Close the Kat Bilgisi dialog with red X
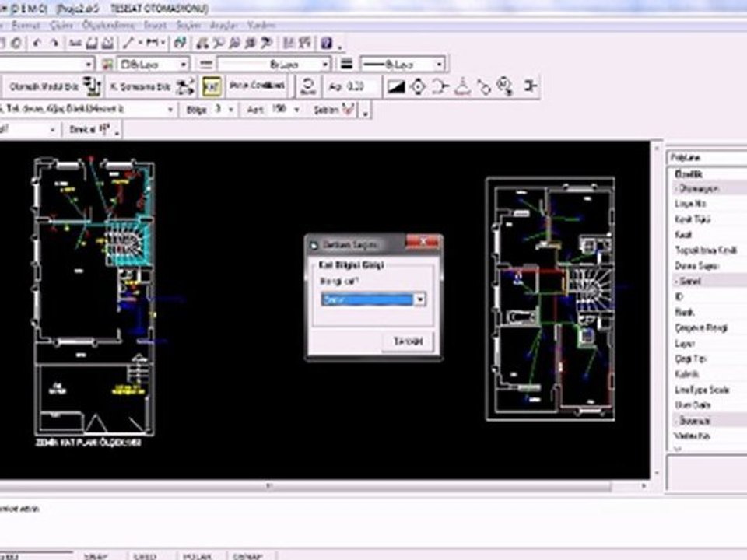The image size is (747, 560). pos(422,243)
